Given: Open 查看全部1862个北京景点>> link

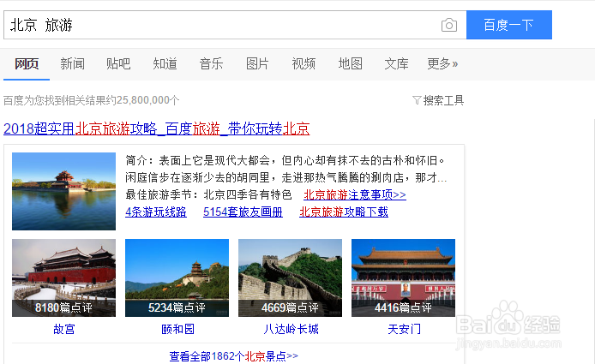Looking at the screenshot, I should 234,356.
